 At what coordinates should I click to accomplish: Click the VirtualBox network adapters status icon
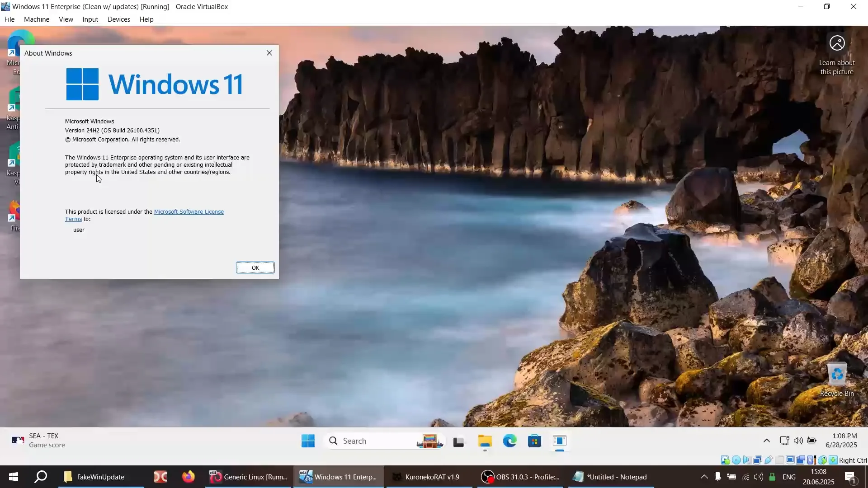758,460
